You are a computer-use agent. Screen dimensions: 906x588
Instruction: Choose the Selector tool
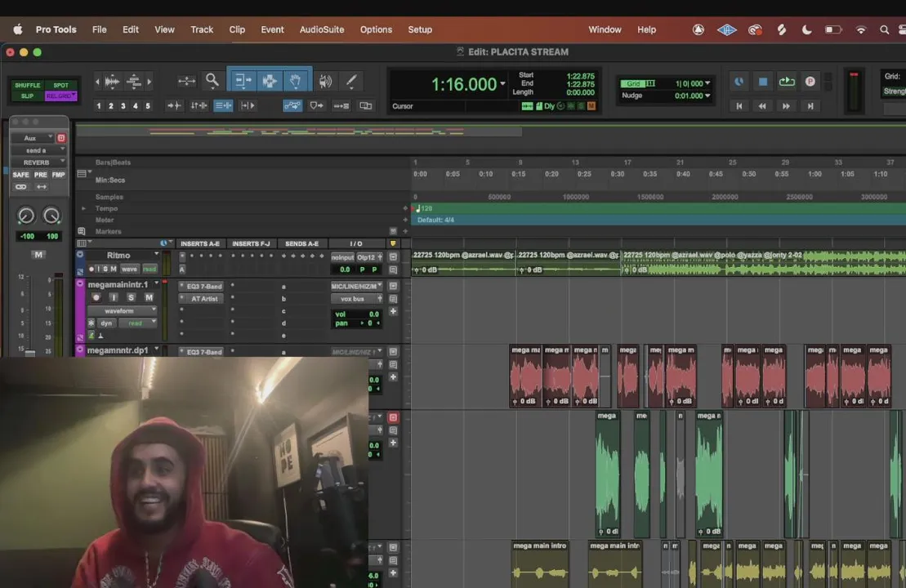point(270,81)
